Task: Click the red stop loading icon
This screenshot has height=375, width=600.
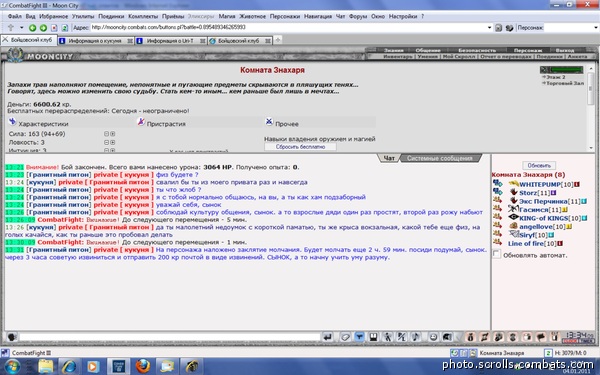Action: click(x=54, y=28)
